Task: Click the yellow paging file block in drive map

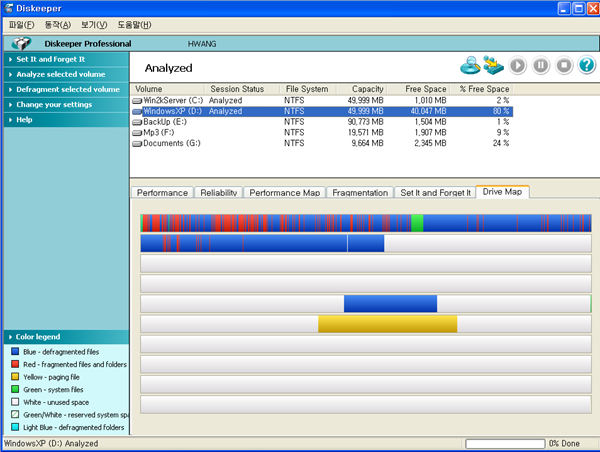Action: (387, 324)
